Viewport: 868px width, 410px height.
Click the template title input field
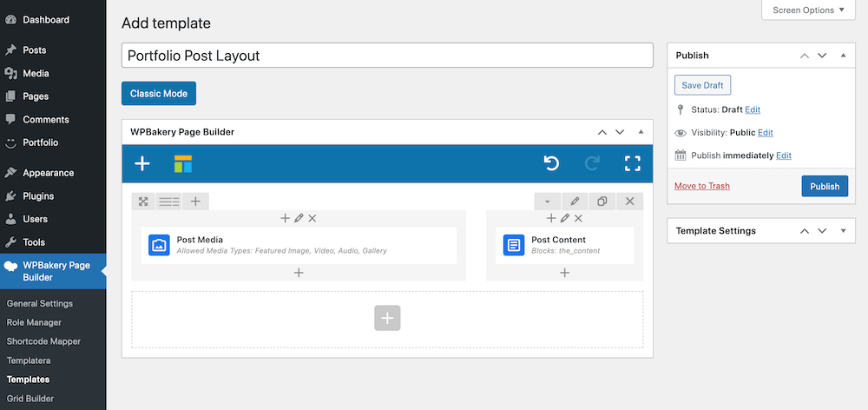coord(387,56)
